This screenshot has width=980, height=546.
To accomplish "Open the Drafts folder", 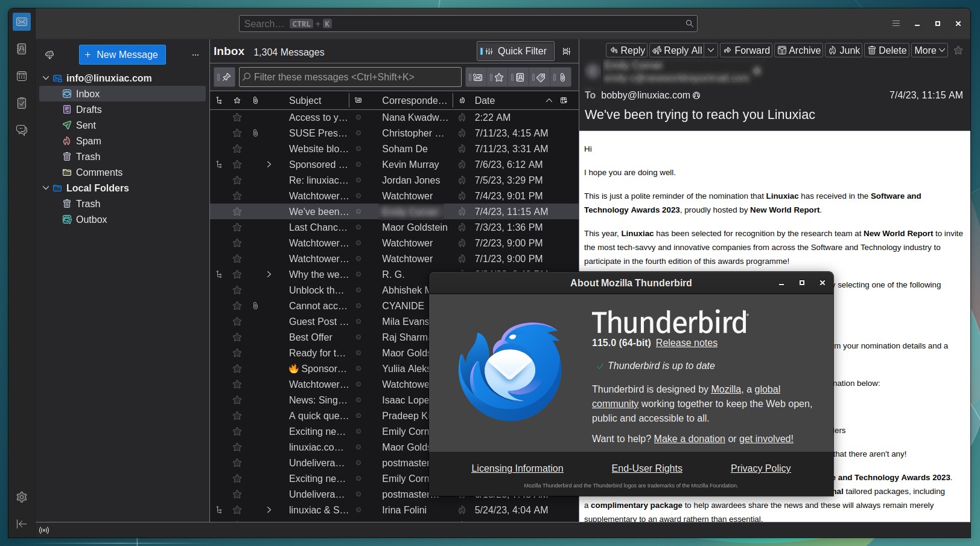I will (122, 109).
